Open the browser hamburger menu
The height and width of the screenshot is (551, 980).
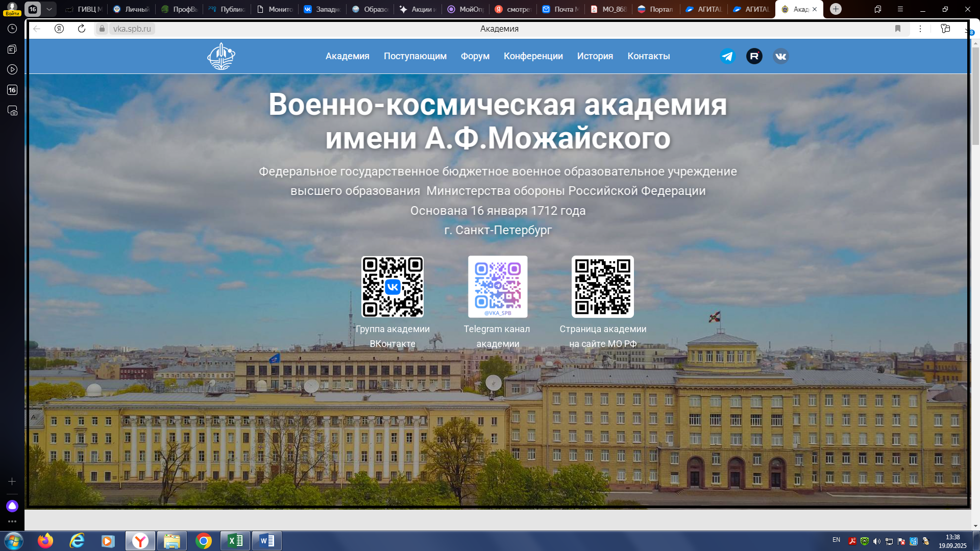pyautogui.click(x=900, y=9)
